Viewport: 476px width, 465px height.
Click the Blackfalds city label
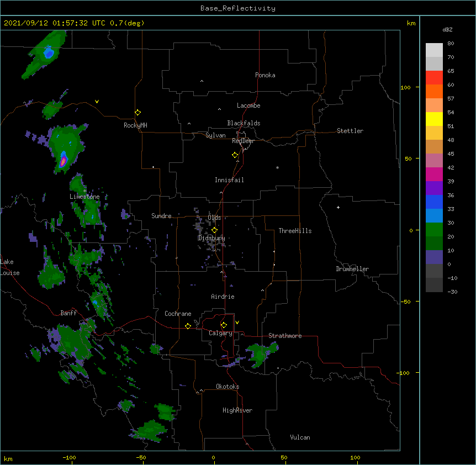coord(244,123)
